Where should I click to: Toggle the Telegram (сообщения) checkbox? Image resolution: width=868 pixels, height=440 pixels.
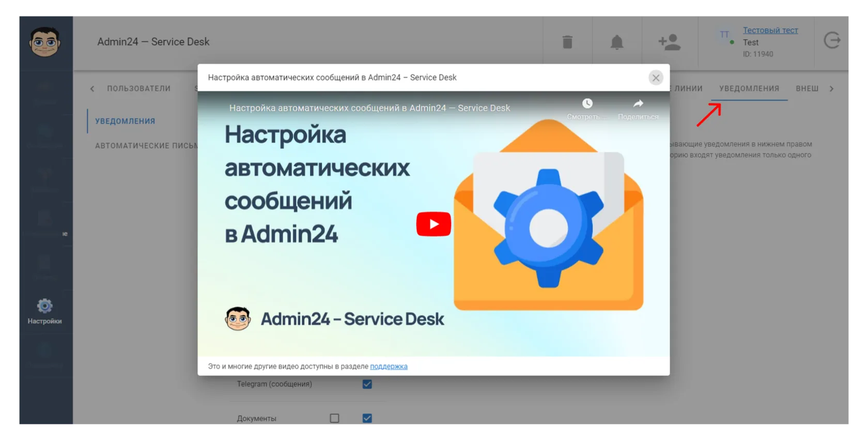point(367,384)
